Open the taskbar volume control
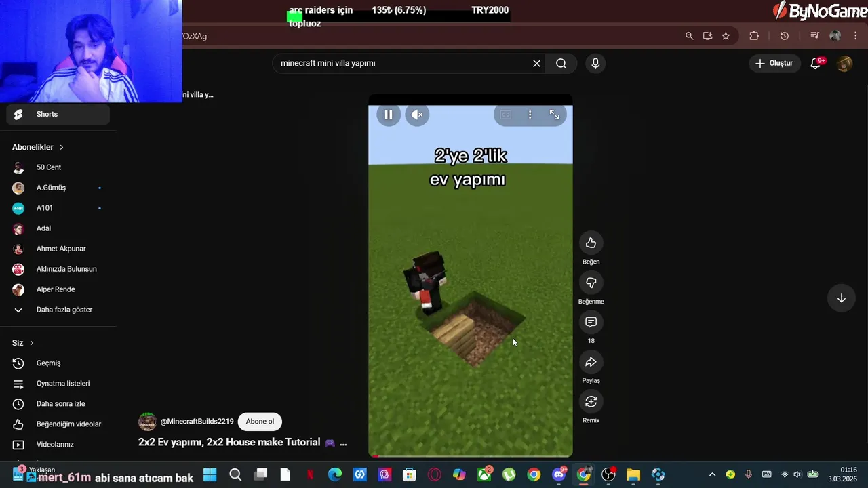The width and height of the screenshot is (868, 488). point(797,474)
